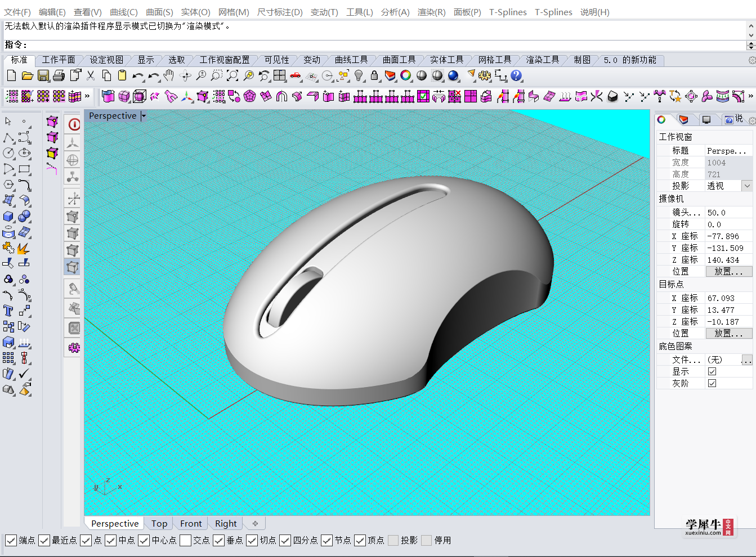Toggle the 端点 osnap checkbox

[x=11, y=541]
